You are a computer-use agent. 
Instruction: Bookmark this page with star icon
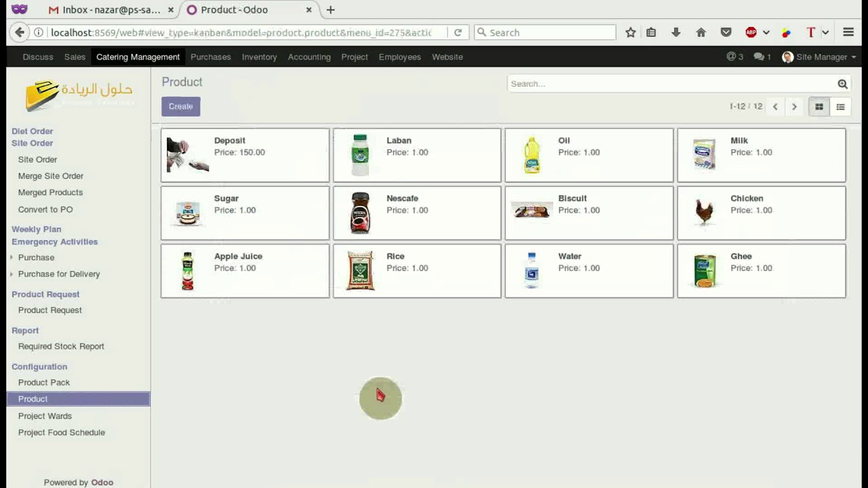(631, 33)
